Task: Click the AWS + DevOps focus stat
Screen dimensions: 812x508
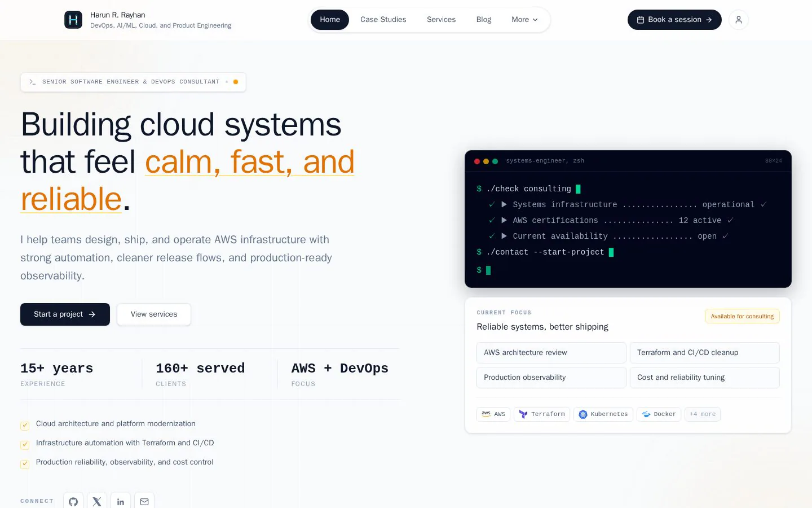Action: point(340,375)
